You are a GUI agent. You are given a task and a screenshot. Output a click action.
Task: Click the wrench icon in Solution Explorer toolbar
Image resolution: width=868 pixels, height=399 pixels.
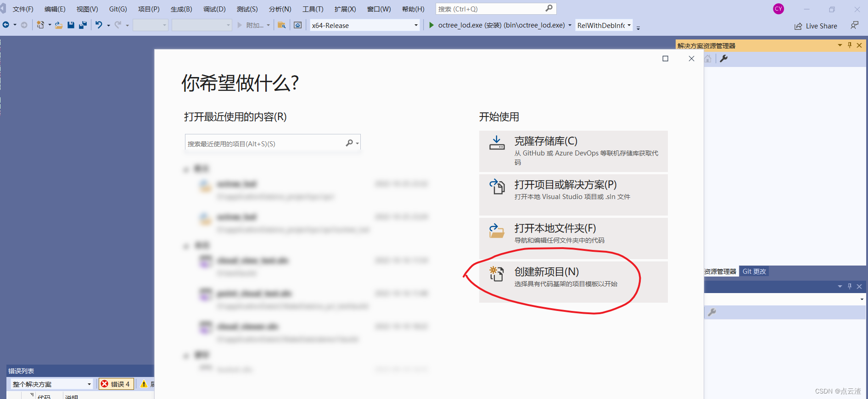pyautogui.click(x=724, y=59)
